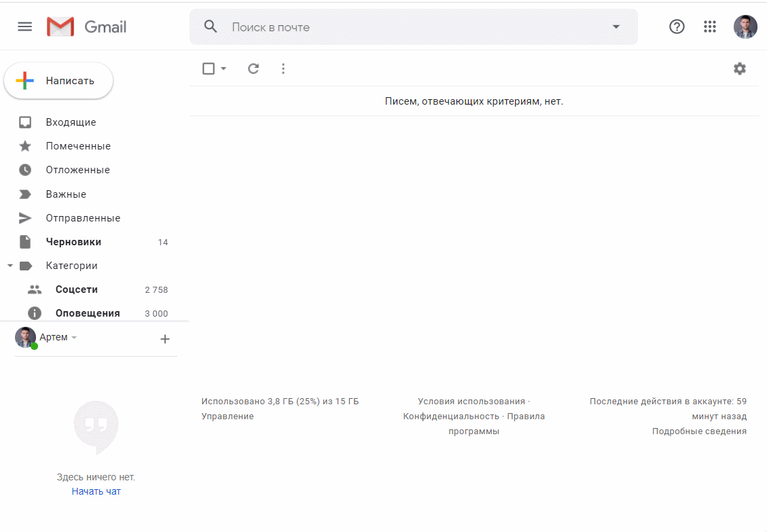Screen dimensions: 767x532
Task: Click the Написать compose button
Action: click(x=58, y=81)
